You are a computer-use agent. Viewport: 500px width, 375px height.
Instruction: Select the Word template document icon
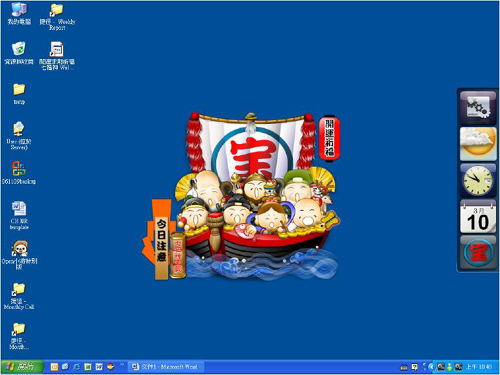[19, 215]
